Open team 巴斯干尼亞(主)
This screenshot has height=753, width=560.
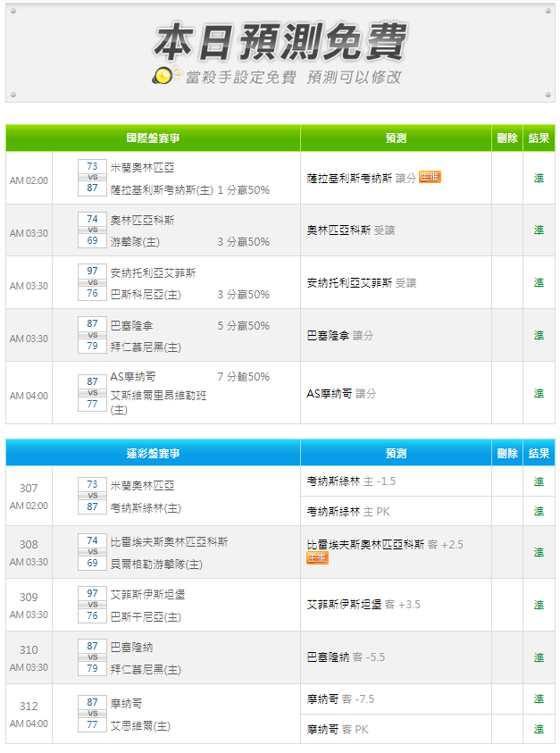146,617
